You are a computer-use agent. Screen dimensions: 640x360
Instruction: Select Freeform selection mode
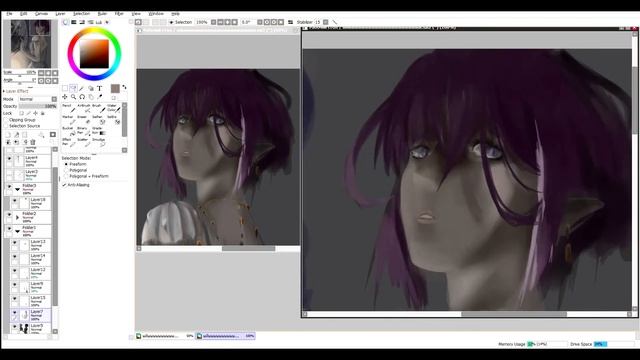[x=75, y=164]
